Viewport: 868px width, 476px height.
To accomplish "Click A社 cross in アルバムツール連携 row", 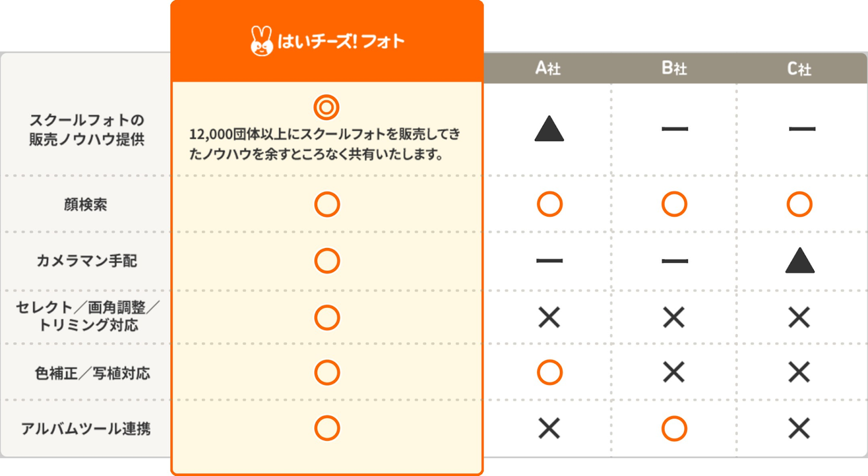I will [x=549, y=429].
